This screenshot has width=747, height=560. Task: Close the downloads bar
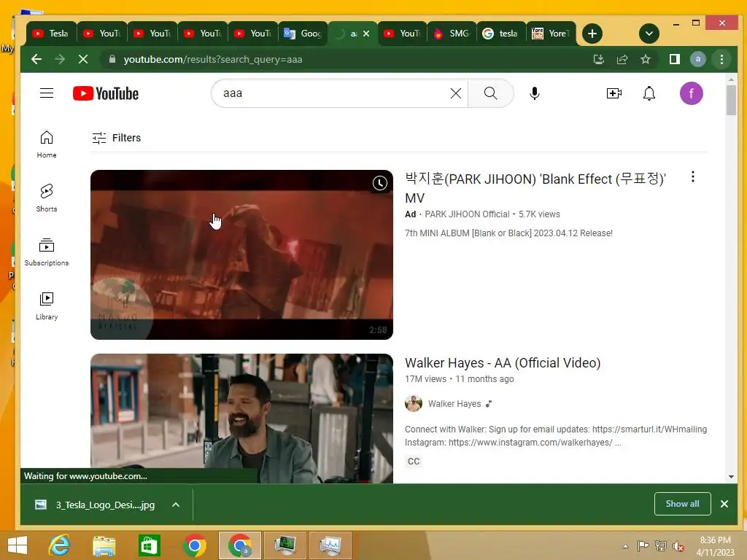pyautogui.click(x=724, y=504)
